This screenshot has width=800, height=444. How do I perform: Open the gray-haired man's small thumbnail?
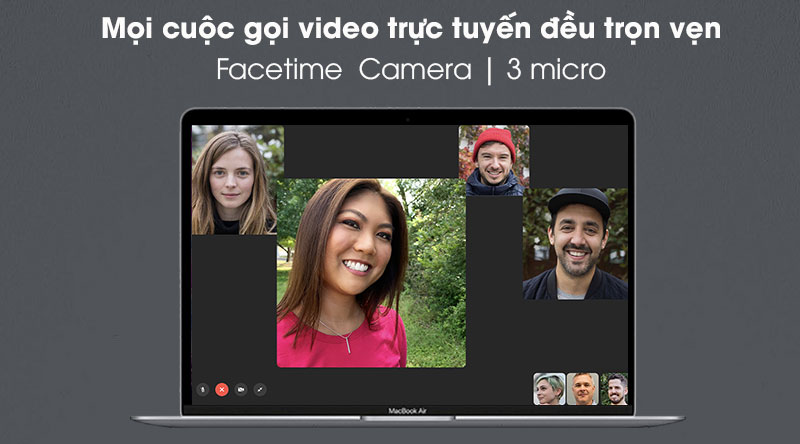(x=583, y=389)
